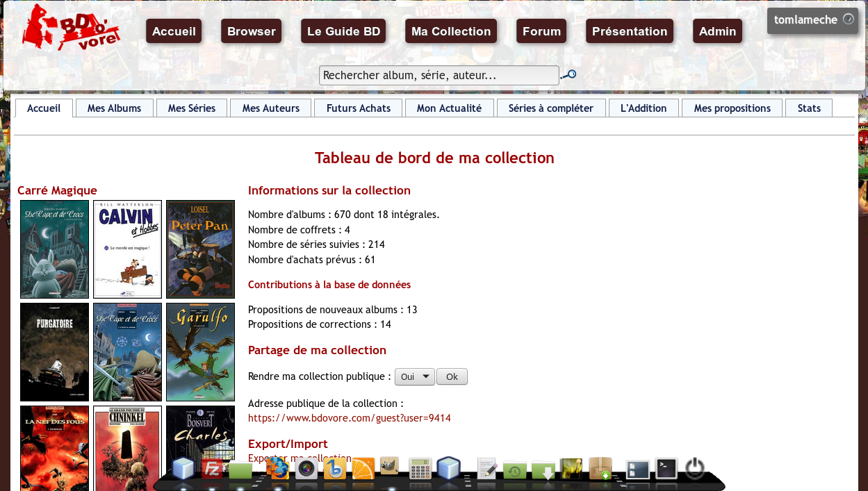Click the cube icon next to calculator
This screenshot has height=491, width=868.
(x=449, y=469)
